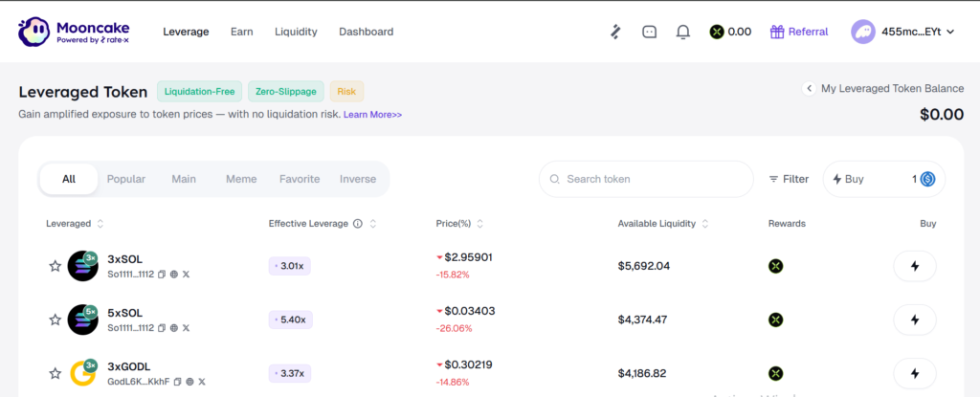Open 3xGODL website globe icon
This screenshot has width=980, height=397.
(x=189, y=382)
